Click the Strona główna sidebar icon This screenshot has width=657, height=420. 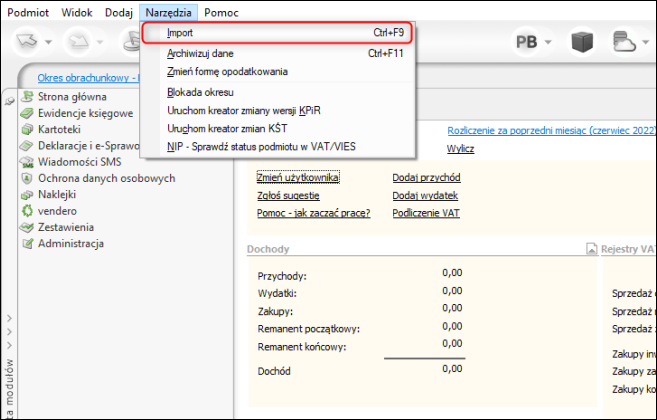[x=27, y=98]
